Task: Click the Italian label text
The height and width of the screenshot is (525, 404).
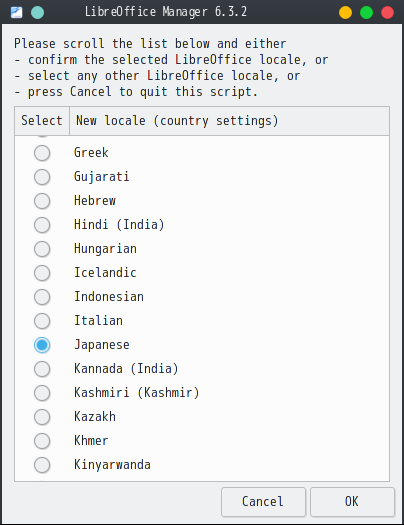Action: point(98,320)
